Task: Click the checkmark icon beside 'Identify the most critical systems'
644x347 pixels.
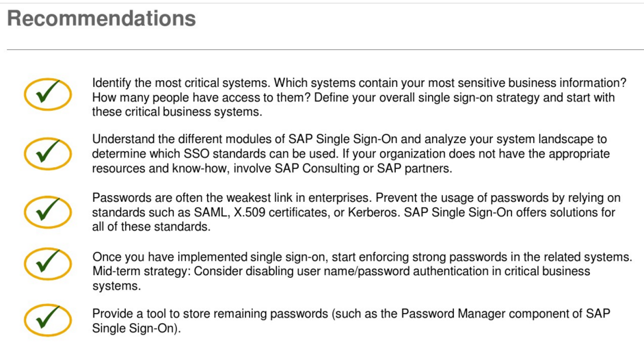Action: [48, 94]
